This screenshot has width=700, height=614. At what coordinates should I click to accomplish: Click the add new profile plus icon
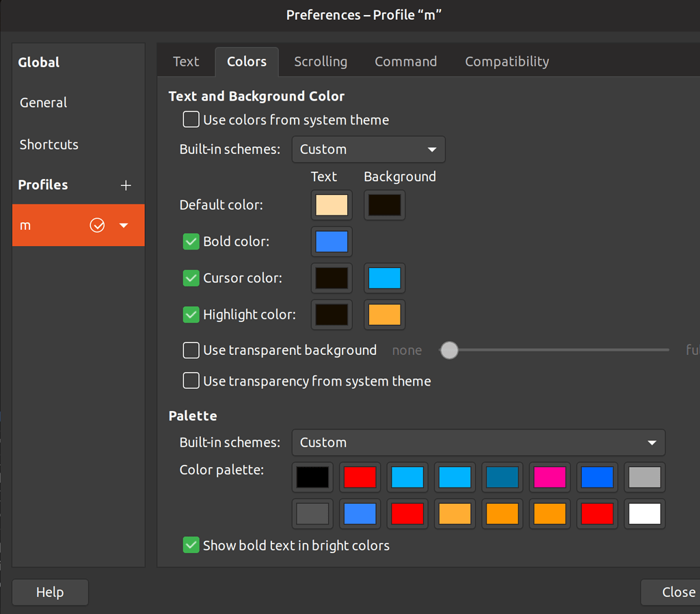point(126,185)
